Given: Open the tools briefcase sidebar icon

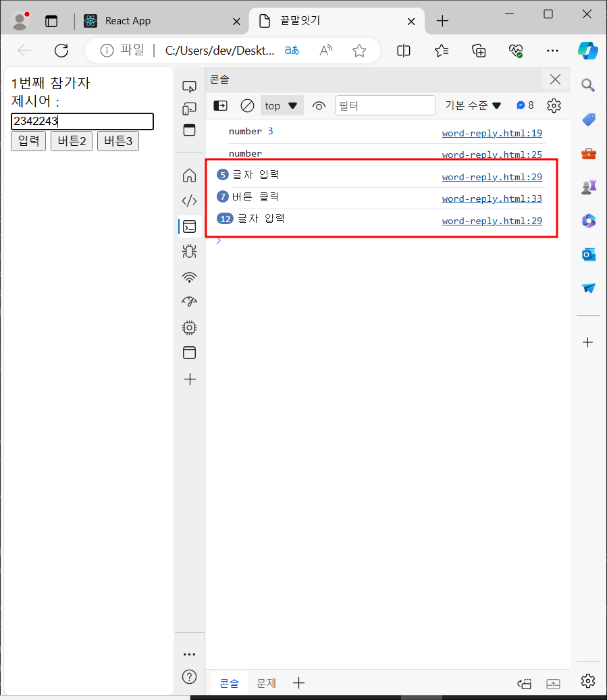Looking at the screenshot, I should tap(588, 154).
